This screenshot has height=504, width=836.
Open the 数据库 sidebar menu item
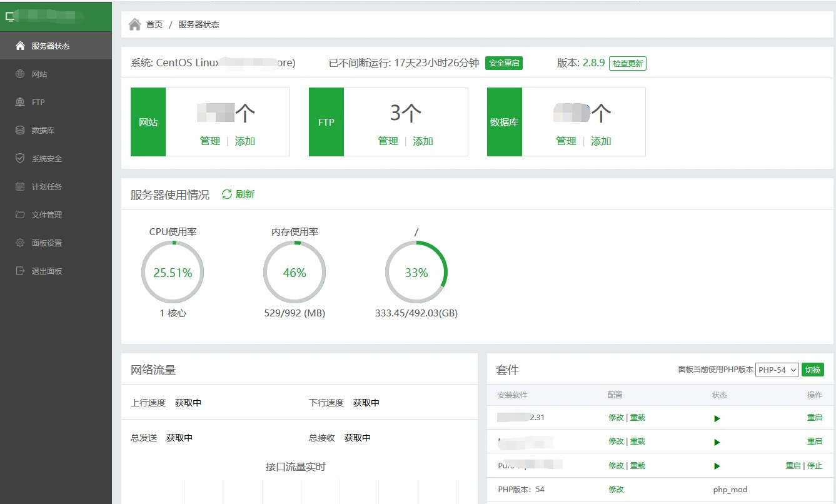(x=56, y=130)
